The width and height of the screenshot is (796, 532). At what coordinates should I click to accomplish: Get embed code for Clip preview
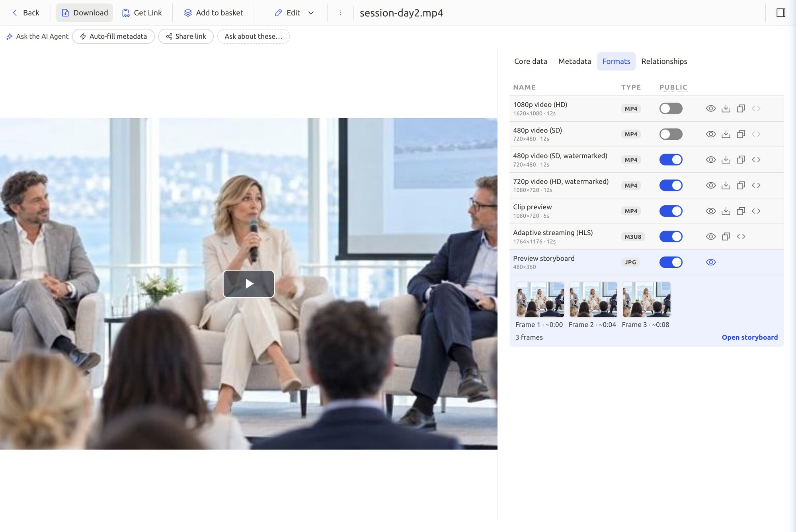756,211
